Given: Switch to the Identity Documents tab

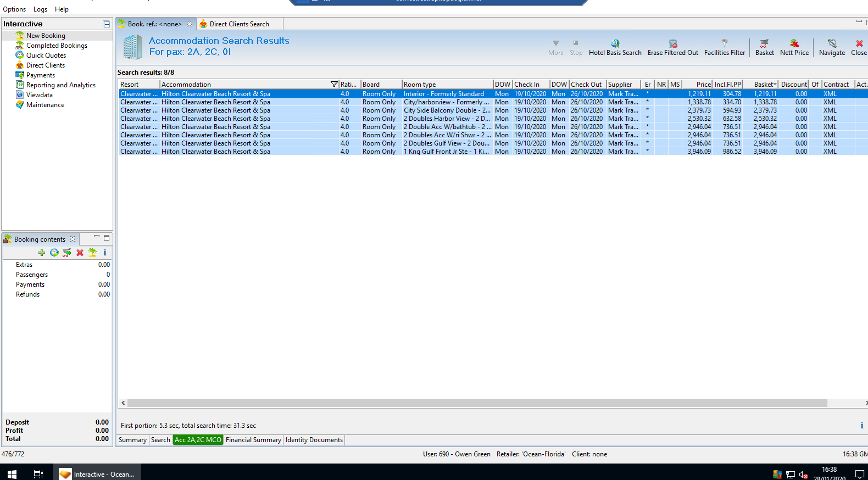Looking at the screenshot, I should [x=314, y=440].
